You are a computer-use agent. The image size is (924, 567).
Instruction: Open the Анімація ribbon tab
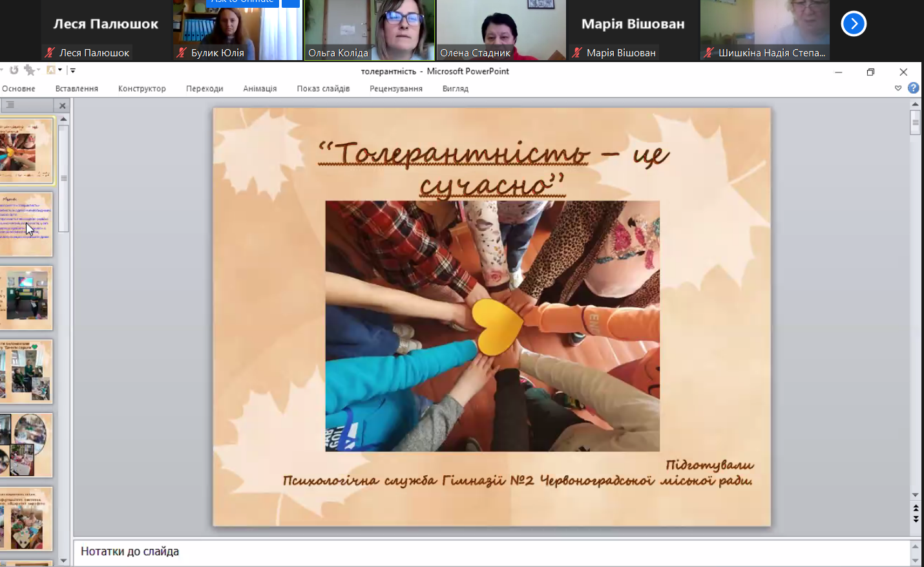260,89
